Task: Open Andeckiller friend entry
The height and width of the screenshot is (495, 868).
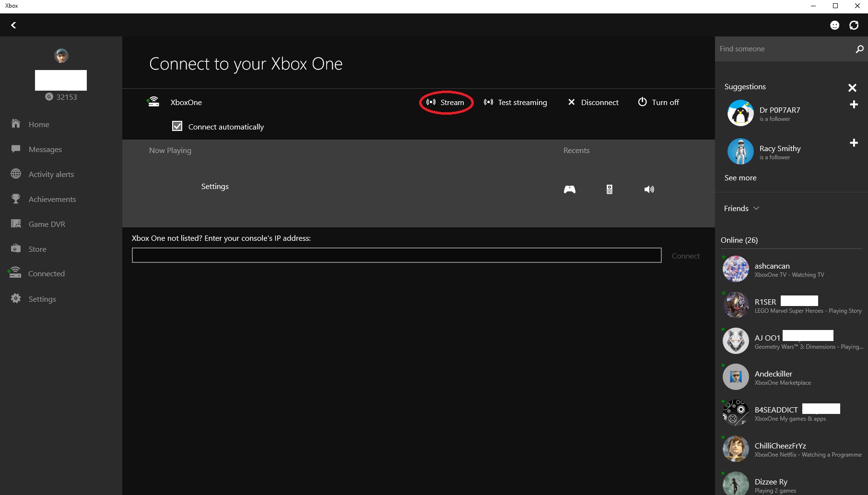Action: (x=791, y=377)
